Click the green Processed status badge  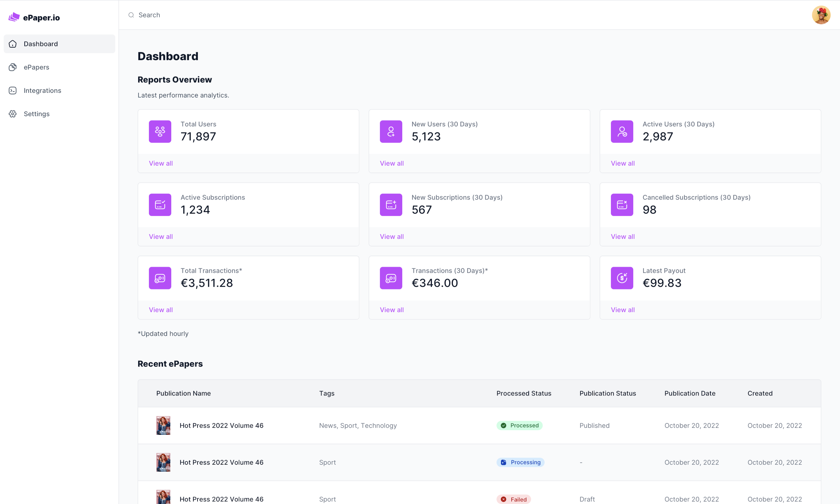tap(519, 426)
